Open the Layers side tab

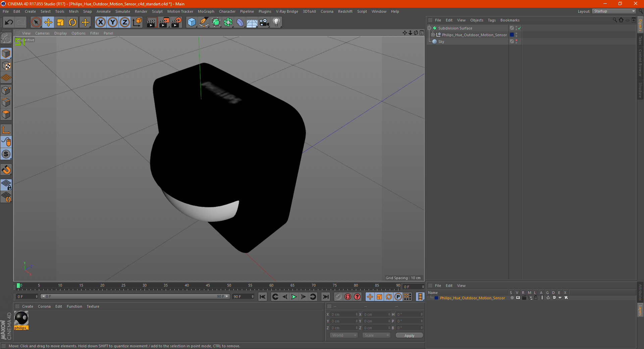click(x=640, y=310)
